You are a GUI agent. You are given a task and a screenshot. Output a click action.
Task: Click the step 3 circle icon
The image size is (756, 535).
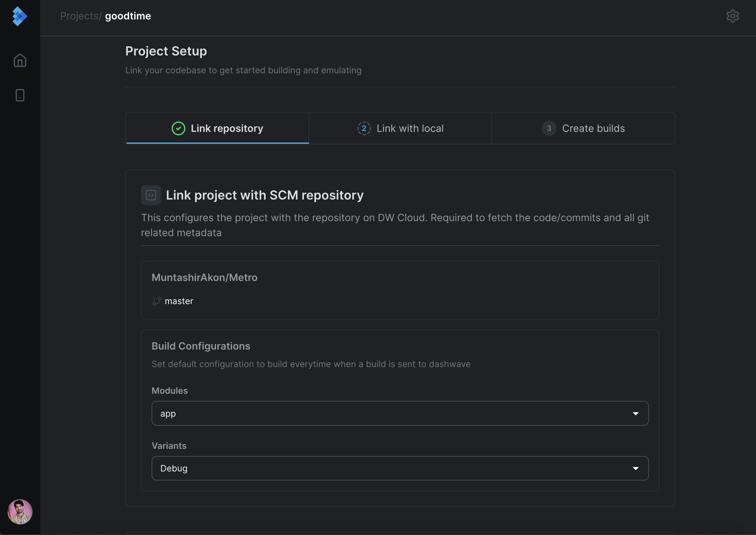point(548,128)
